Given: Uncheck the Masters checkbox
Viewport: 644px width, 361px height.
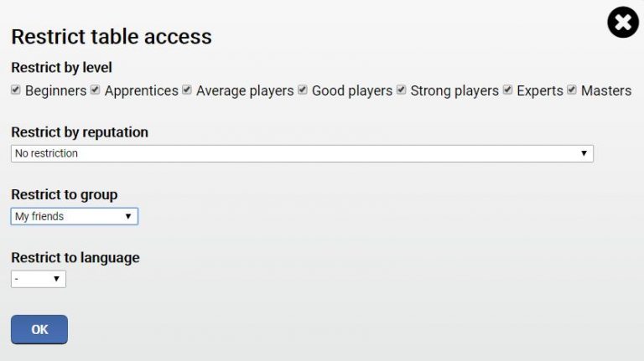Looking at the screenshot, I should point(572,90).
